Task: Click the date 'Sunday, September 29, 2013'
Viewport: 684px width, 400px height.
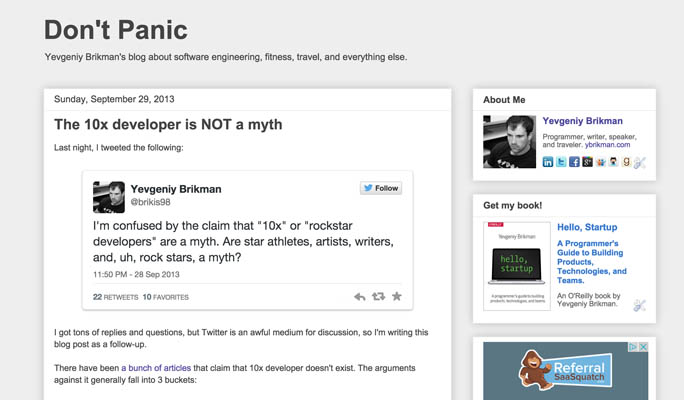Action: pos(114,99)
